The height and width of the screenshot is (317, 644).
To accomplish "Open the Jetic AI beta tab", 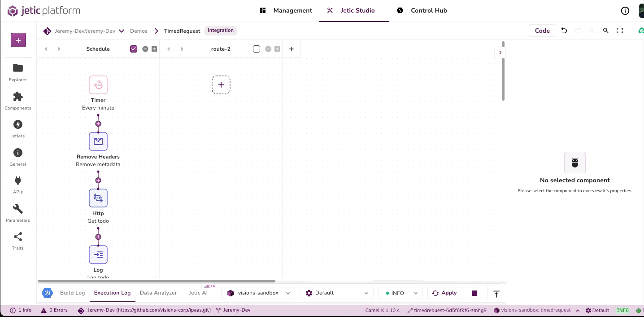I will 198,293.
